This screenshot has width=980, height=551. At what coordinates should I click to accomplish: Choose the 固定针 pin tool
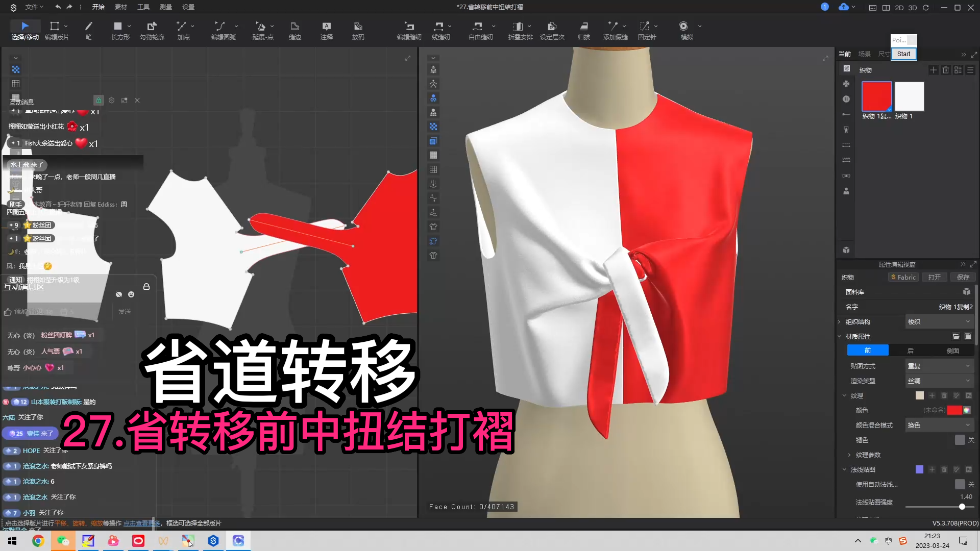[647, 31]
